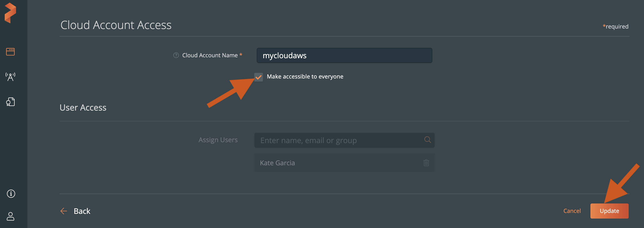Click the Cancel link
644x228 pixels.
pyautogui.click(x=572, y=211)
